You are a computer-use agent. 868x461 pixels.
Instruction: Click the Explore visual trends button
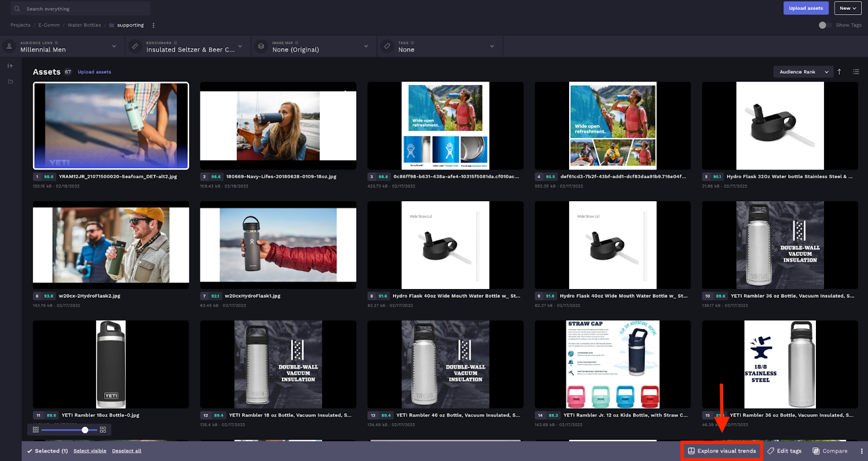tap(722, 451)
